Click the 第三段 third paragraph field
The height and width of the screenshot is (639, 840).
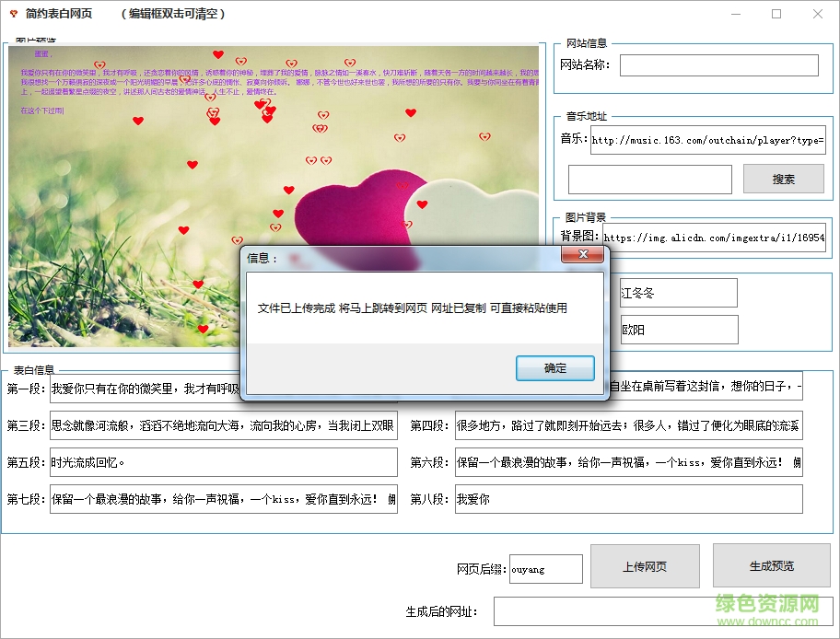pos(221,425)
